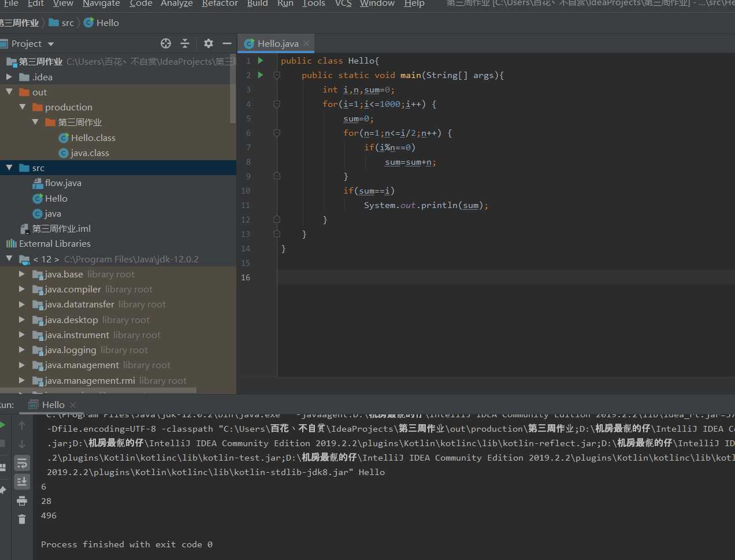735x560 pixels.
Task: Fold the main method at line 2
Action: [277, 75]
